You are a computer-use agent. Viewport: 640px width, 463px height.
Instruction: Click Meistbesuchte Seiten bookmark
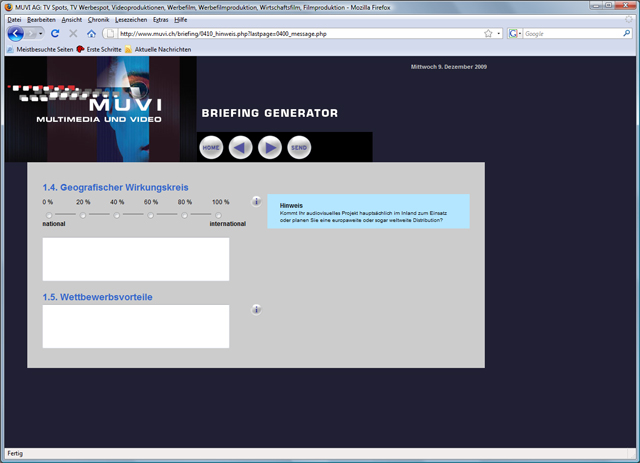click(x=44, y=49)
